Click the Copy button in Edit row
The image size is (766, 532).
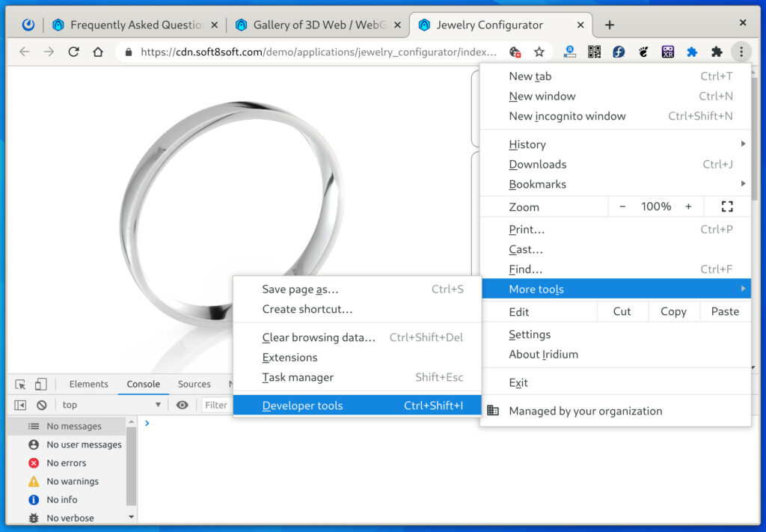[x=674, y=312]
